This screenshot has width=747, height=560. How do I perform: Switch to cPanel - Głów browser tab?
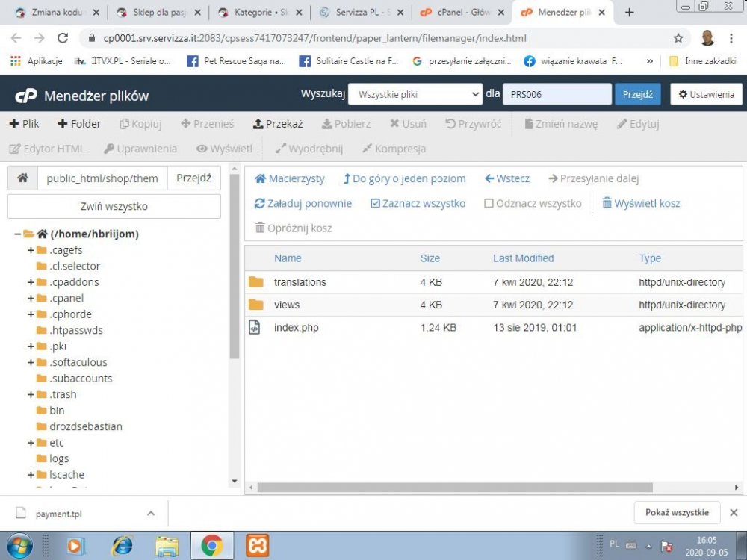tap(462, 13)
